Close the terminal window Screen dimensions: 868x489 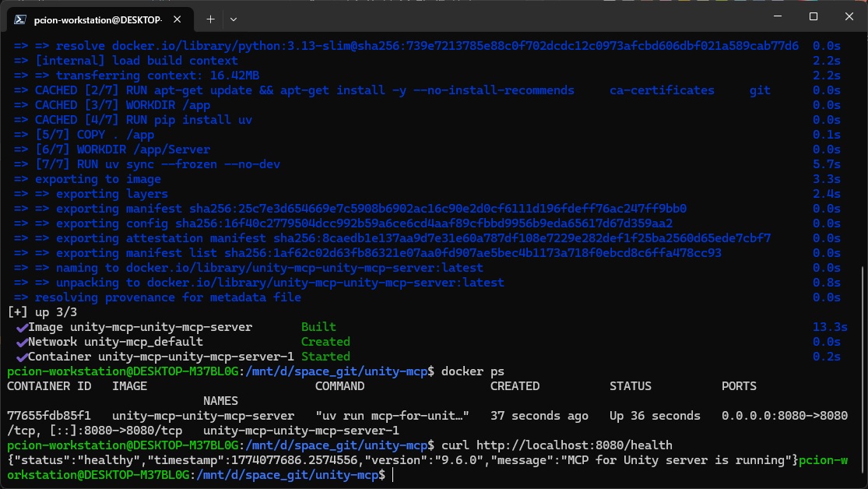pos(848,17)
